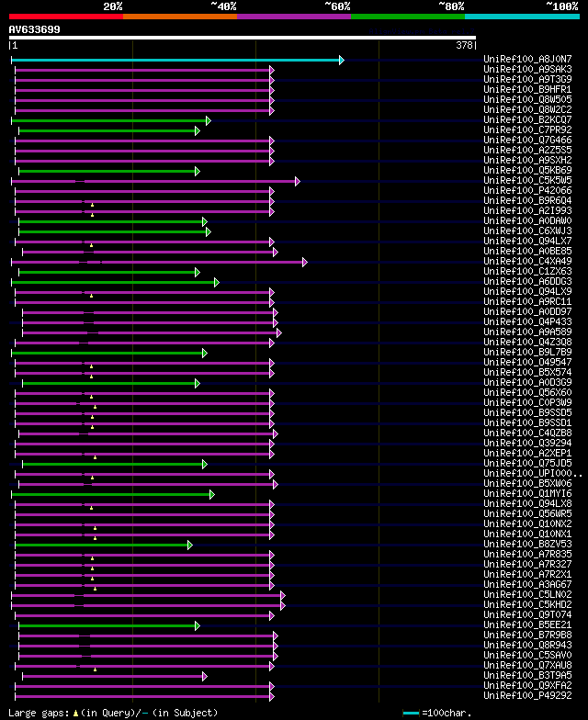This screenshot has height=720, width=588.
Task: Click the arrowhead ending the C5LN02 alignment
Action: coord(283,595)
